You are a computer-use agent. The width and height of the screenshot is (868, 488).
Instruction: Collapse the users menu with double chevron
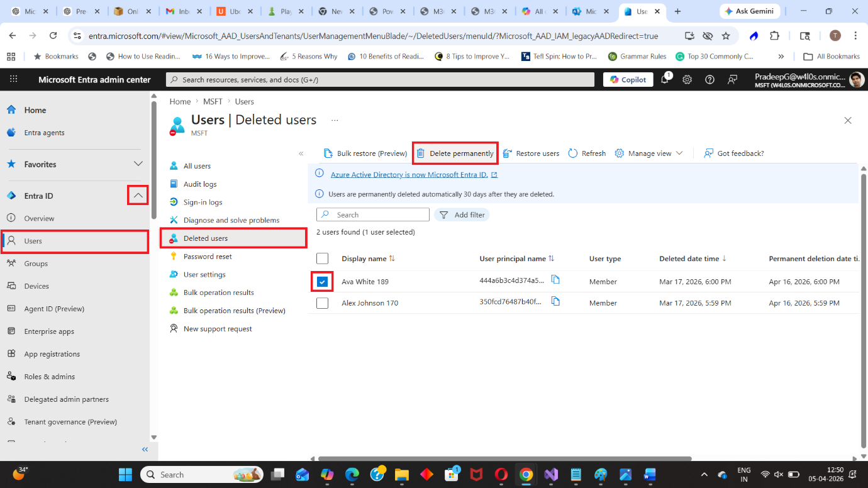[301, 153]
